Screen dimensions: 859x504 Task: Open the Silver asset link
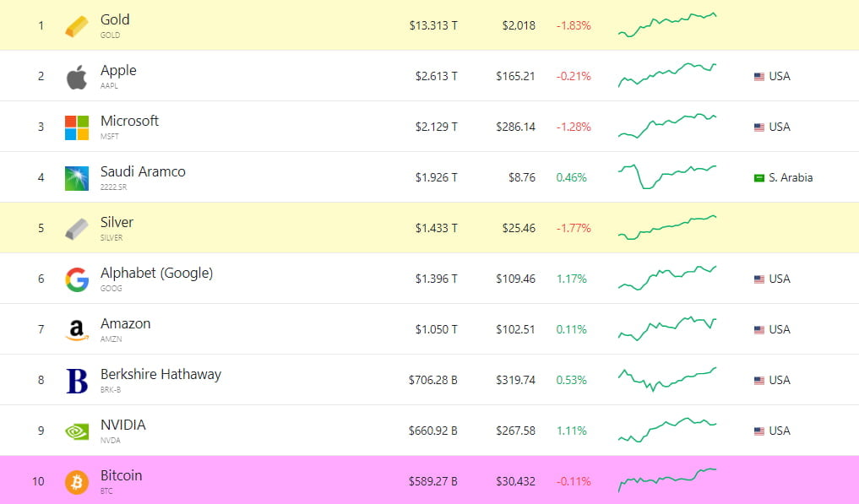[117, 222]
